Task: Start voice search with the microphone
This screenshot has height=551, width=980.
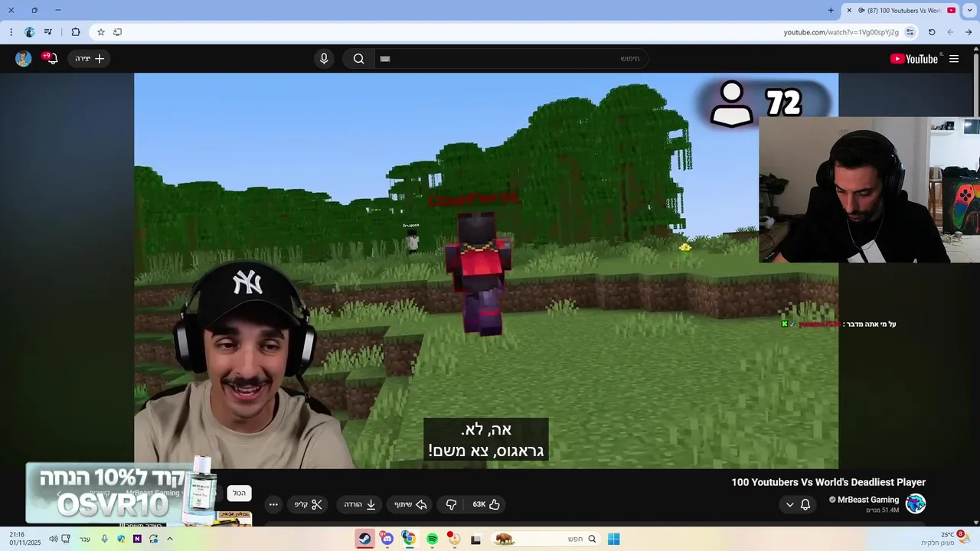Action: [324, 59]
